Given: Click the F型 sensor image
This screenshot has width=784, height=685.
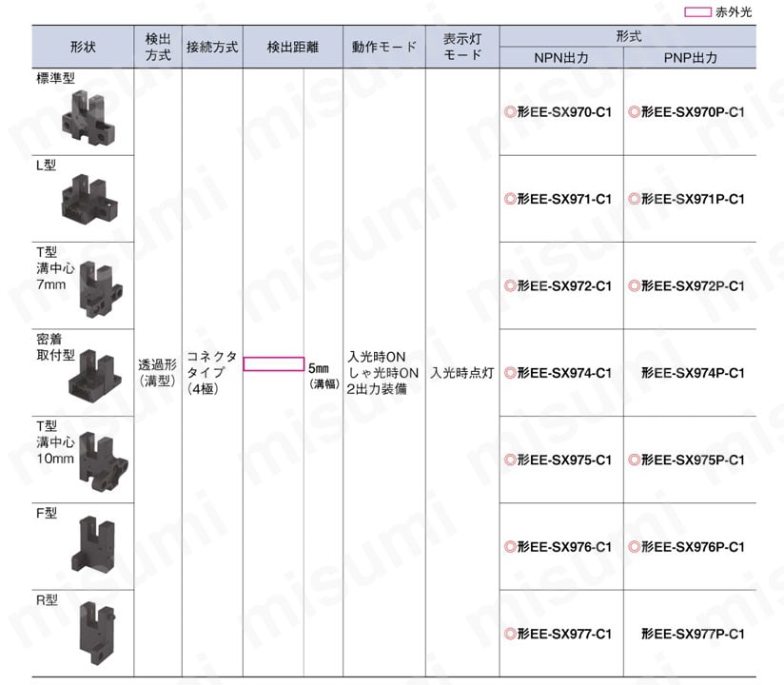Looking at the screenshot, I should (93, 545).
